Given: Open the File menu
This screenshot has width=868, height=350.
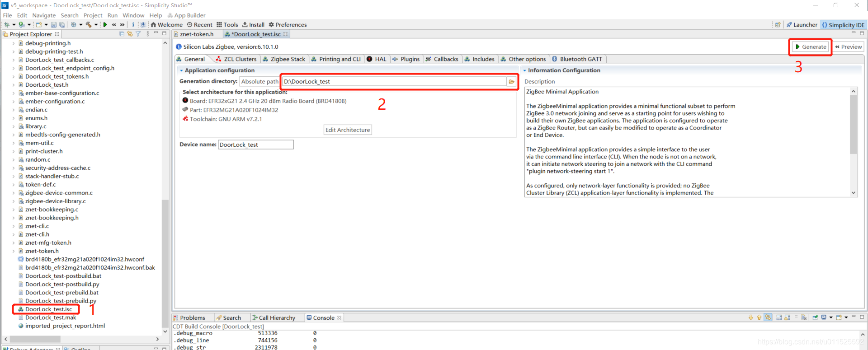Looking at the screenshot, I should (7, 15).
